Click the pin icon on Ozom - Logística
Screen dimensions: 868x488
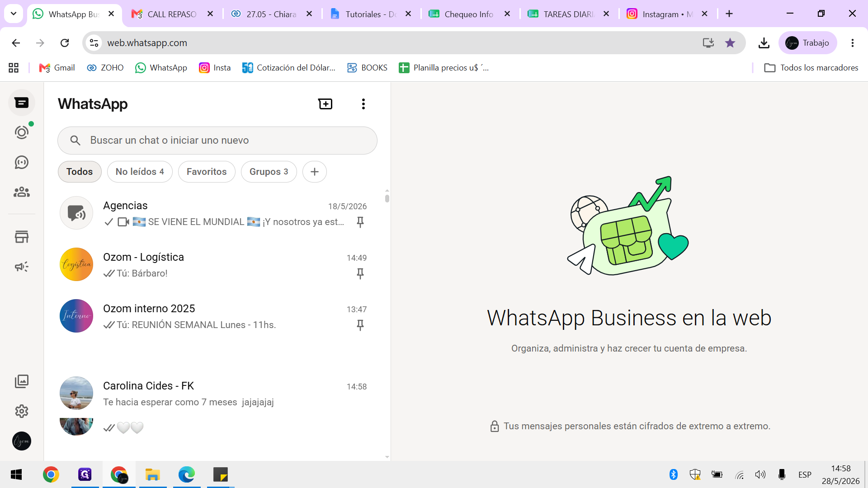(x=360, y=273)
